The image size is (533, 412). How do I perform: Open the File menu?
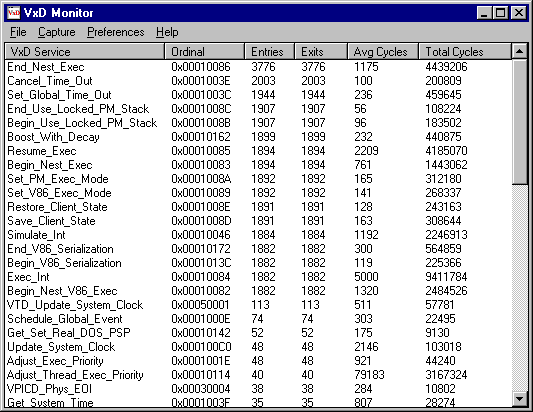click(18, 32)
